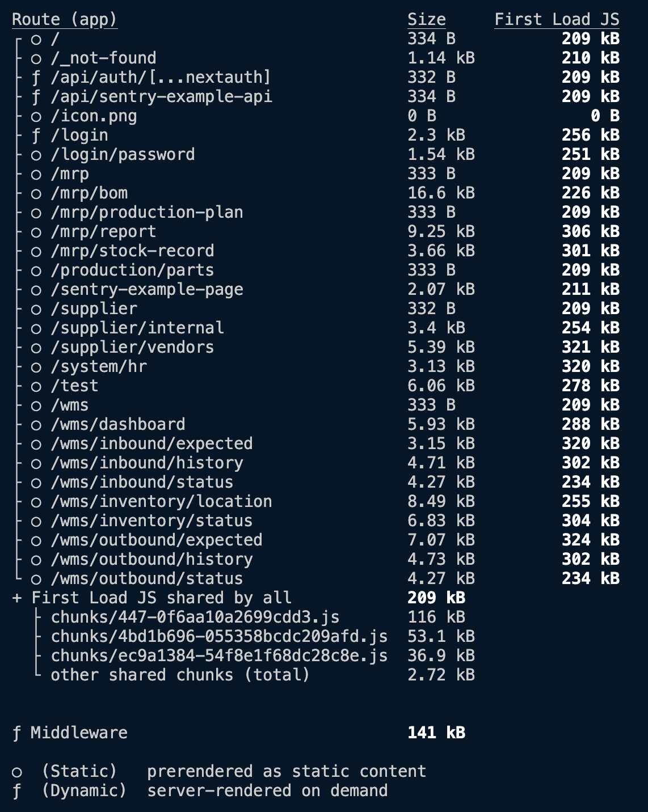Click the /wms/inventory/location route
The image size is (648, 812).
pos(161,502)
